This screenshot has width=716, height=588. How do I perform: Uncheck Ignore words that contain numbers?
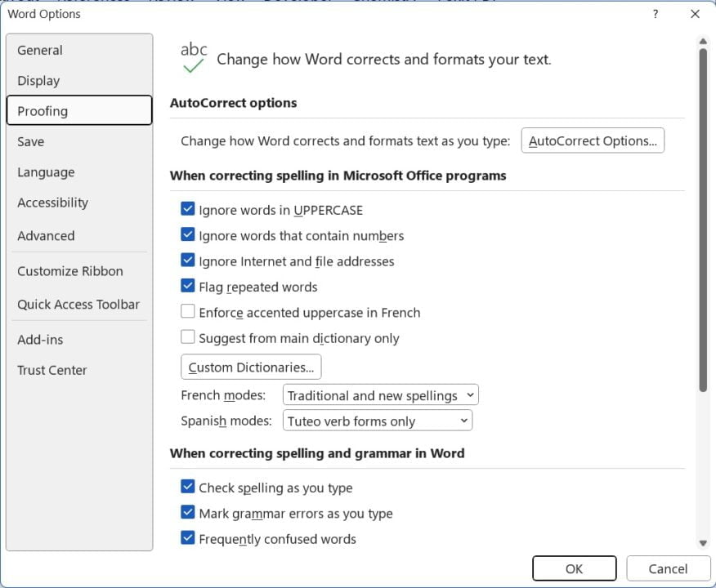pos(188,235)
